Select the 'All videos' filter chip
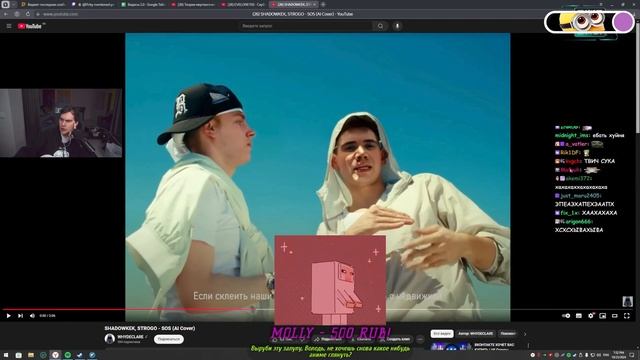Image resolution: width=640 pixels, height=360 pixels. [442, 333]
